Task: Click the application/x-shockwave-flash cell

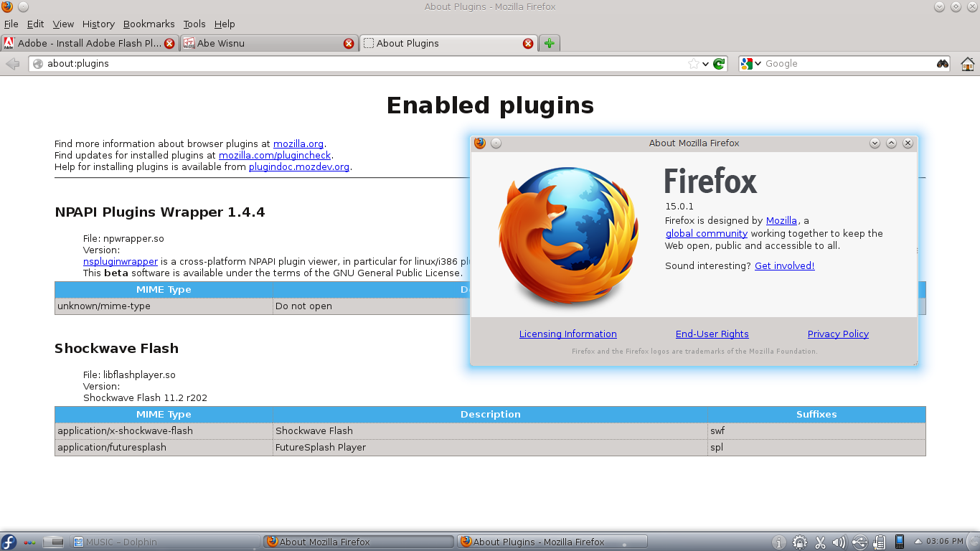Action: coord(164,431)
